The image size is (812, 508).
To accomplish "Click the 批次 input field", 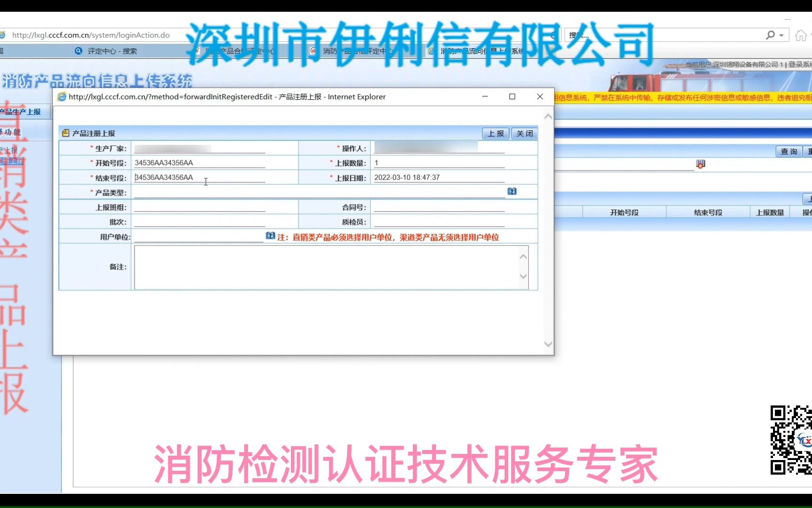I will pyautogui.click(x=200, y=222).
